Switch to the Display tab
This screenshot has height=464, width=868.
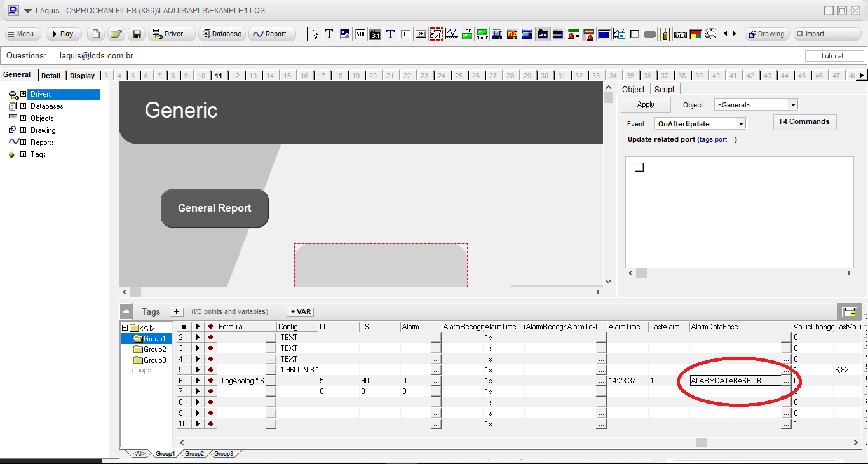point(82,75)
